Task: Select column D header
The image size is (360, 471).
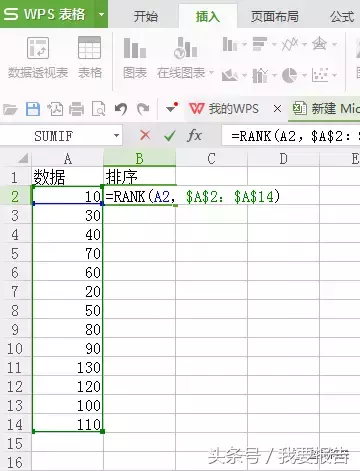Action: 283,159
